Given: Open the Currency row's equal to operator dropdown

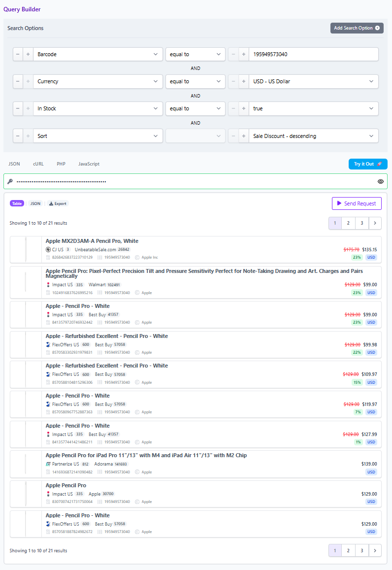Looking at the screenshot, I should click(196, 81).
